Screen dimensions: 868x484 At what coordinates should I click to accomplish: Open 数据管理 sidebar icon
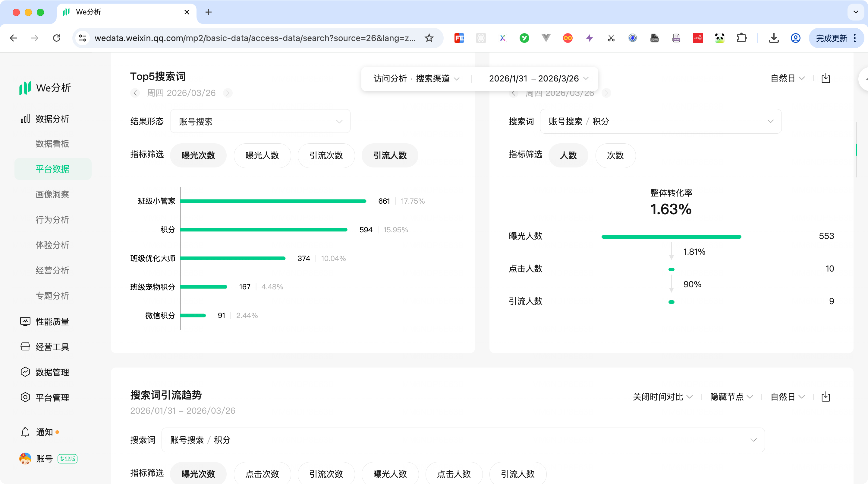25,372
